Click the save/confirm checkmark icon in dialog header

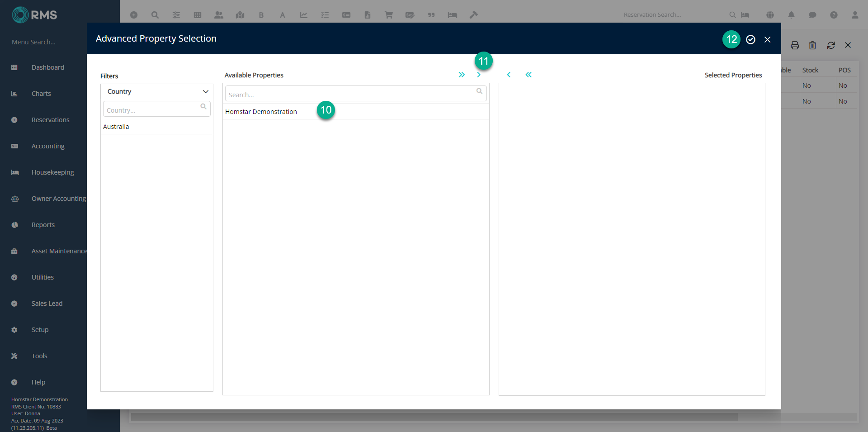click(x=750, y=40)
